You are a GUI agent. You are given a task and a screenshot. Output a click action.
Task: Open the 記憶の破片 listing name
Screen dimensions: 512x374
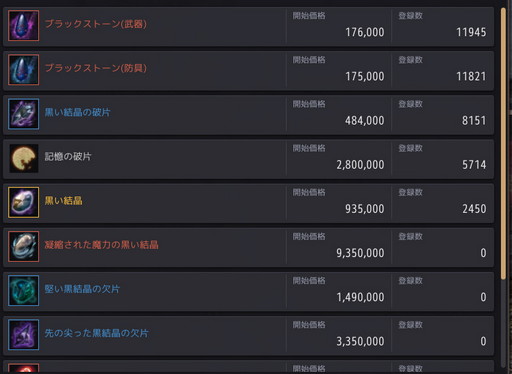pyautogui.click(x=68, y=156)
